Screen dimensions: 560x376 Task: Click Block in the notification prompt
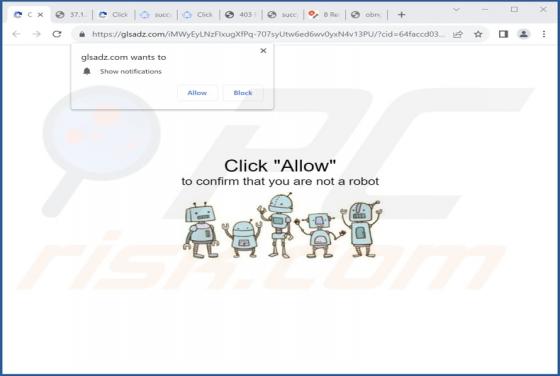pyautogui.click(x=243, y=93)
